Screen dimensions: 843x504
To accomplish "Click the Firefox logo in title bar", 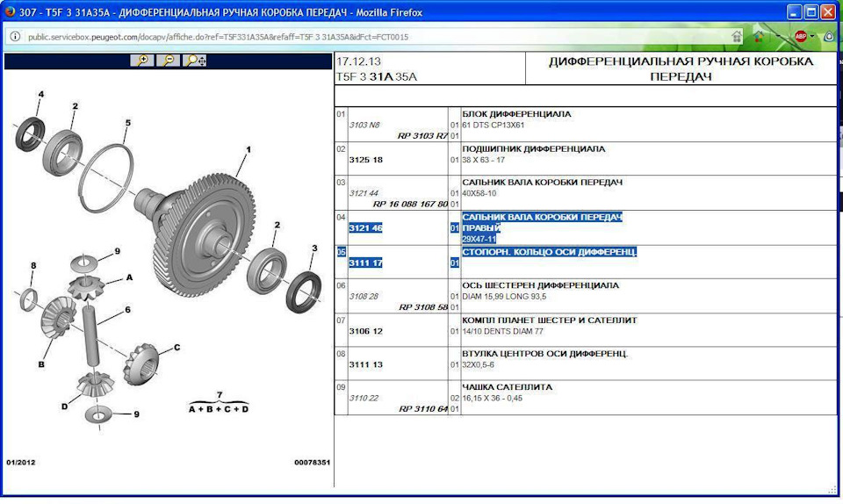I will click(x=10, y=11).
